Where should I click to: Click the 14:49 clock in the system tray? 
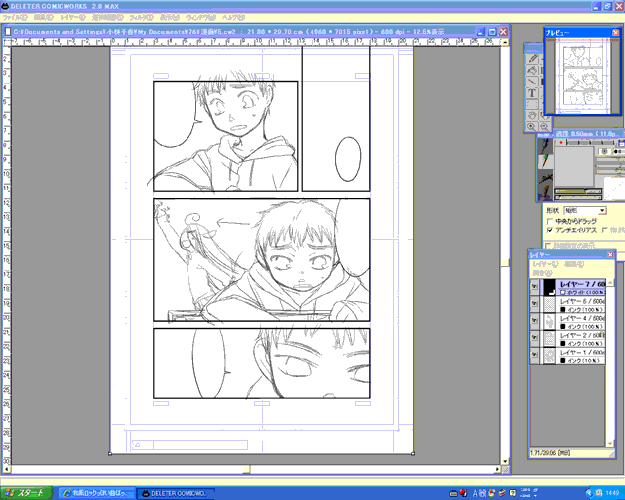(x=612, y=493)
